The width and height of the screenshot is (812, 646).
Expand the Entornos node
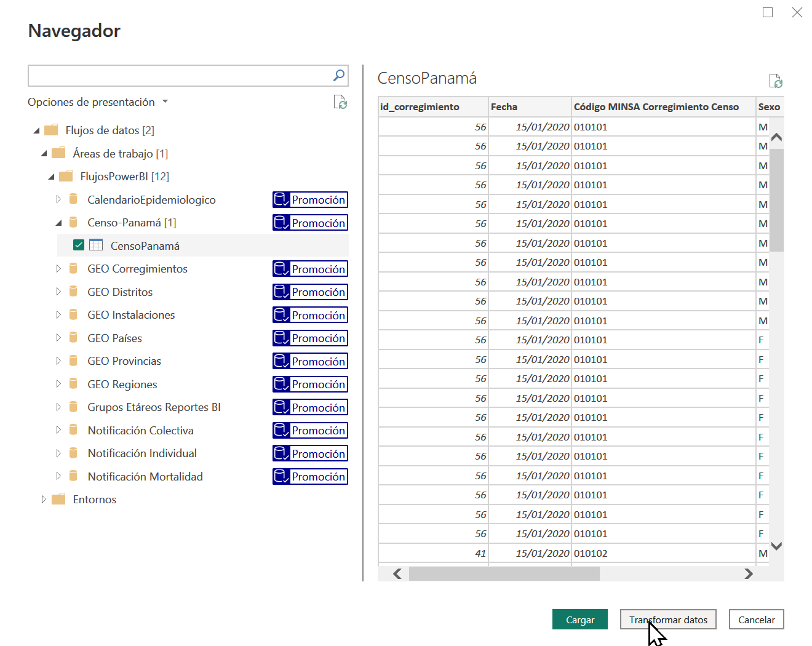44,499
